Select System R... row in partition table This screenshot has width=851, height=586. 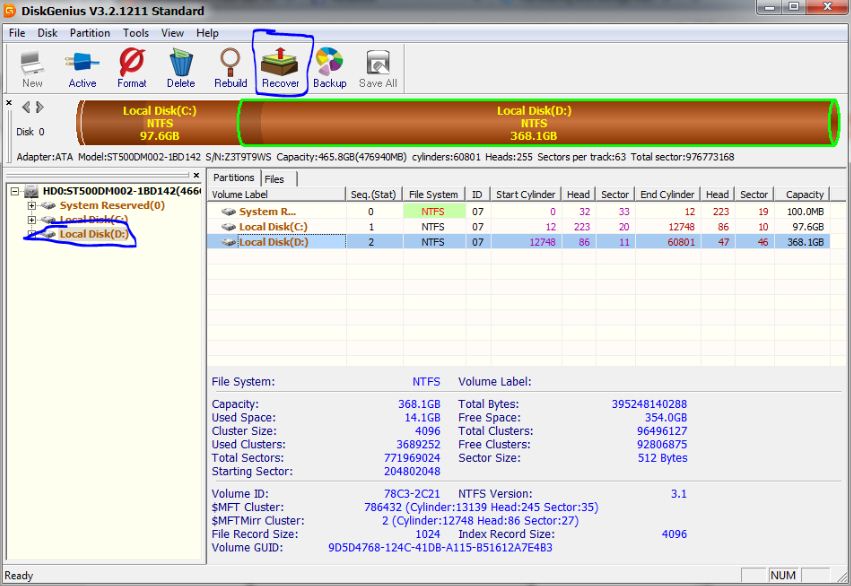(267, 212)
